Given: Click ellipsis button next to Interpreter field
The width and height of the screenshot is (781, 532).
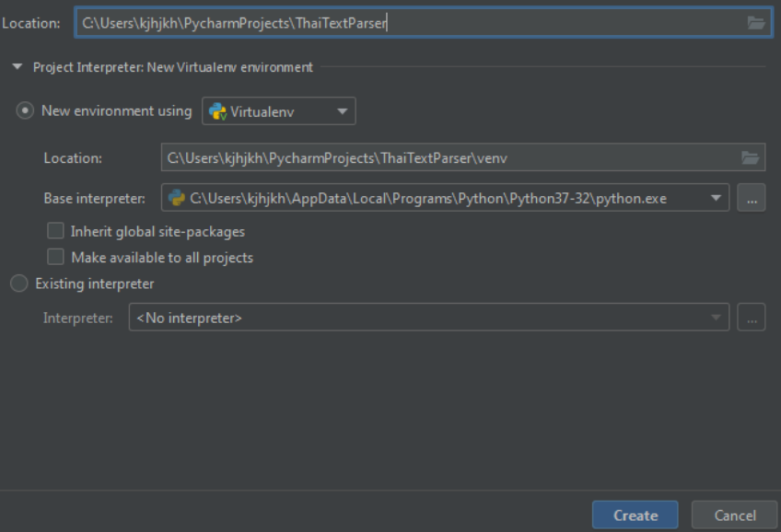Looking at the screenshot, I should coord(752,317).
